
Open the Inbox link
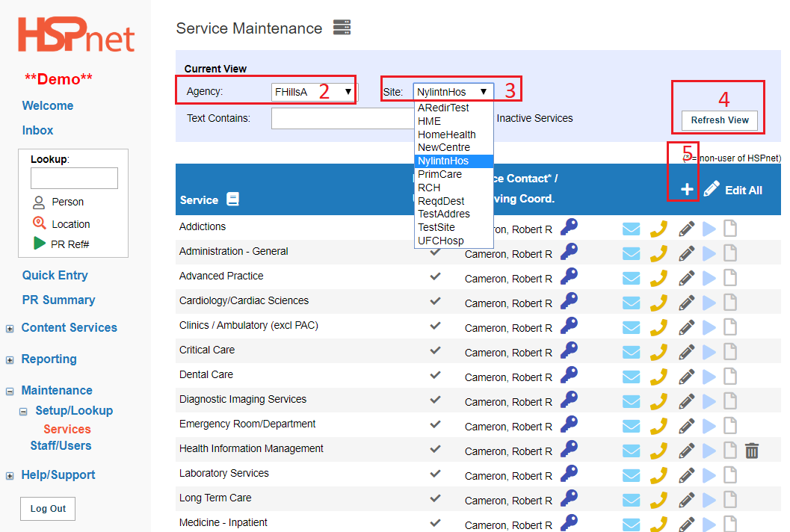(38, 131)
